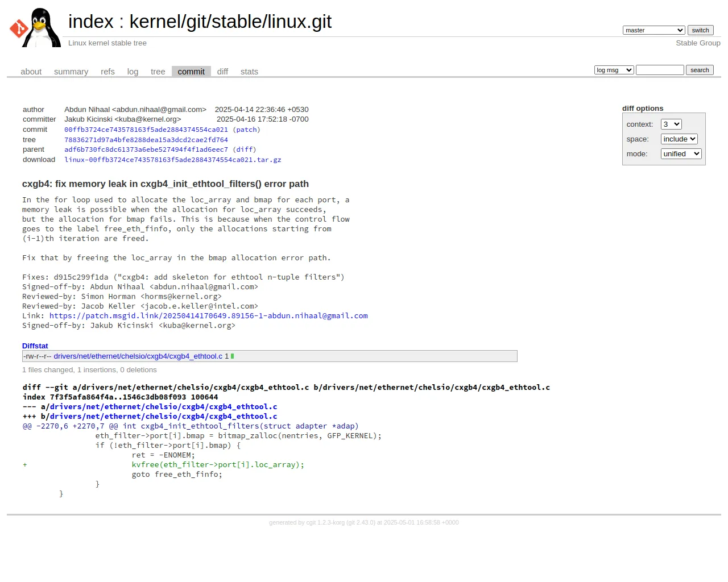This screenshot has width=728, height=582.
Task: Click the added kvfree loc_array line
Action: 218,465
